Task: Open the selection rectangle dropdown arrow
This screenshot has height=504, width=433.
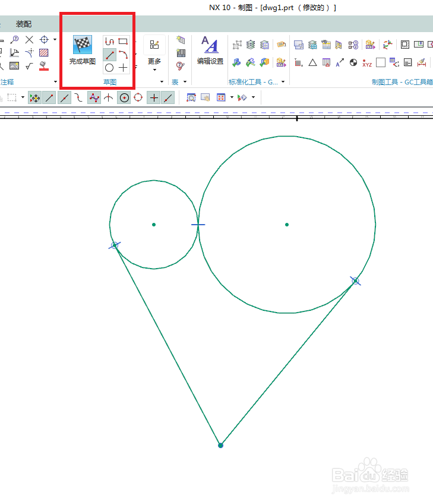Action: pos(23,97)
